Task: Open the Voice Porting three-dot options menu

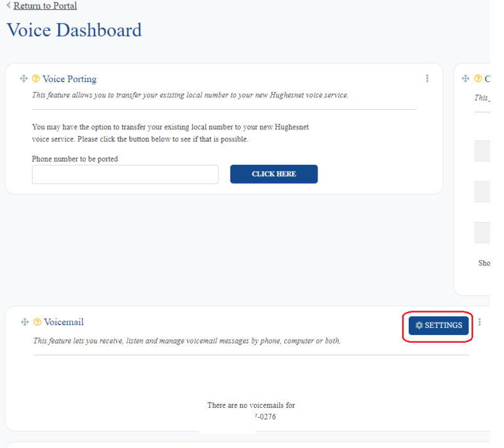Action: 427,79
